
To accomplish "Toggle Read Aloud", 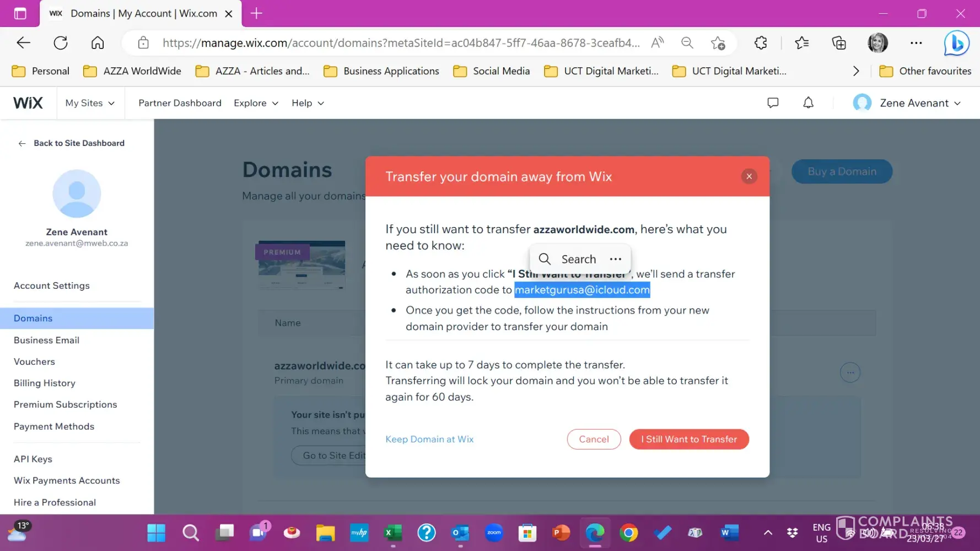I will click(x=657, y=43).
